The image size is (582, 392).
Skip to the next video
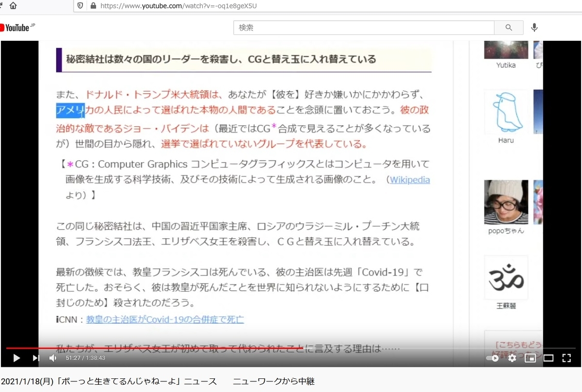[36, 358]
